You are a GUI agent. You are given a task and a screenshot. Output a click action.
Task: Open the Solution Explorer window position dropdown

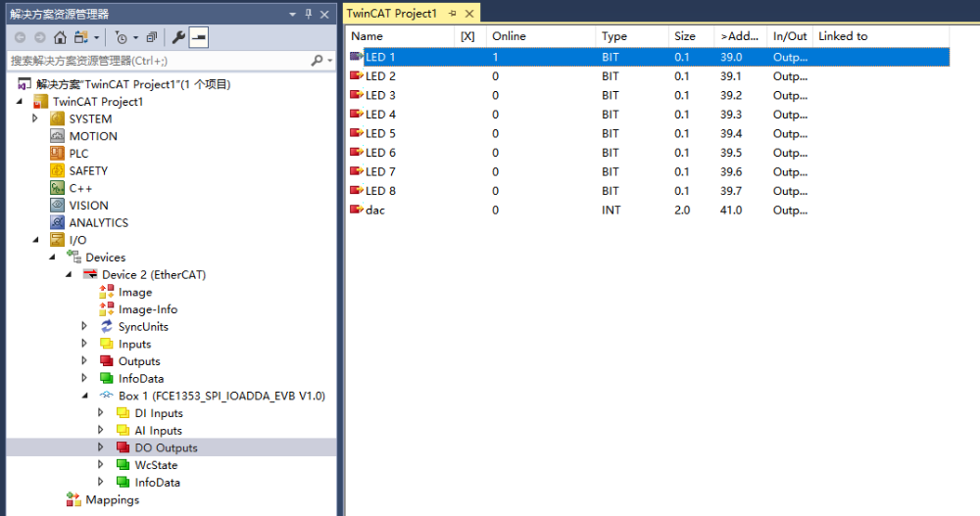pos(292,15)
